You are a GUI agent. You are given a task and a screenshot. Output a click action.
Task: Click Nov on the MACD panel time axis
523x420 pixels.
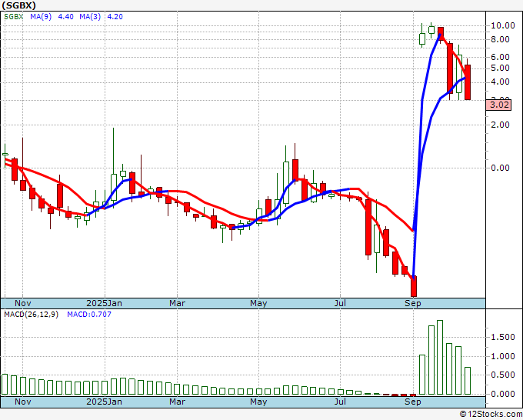[23, 402]
